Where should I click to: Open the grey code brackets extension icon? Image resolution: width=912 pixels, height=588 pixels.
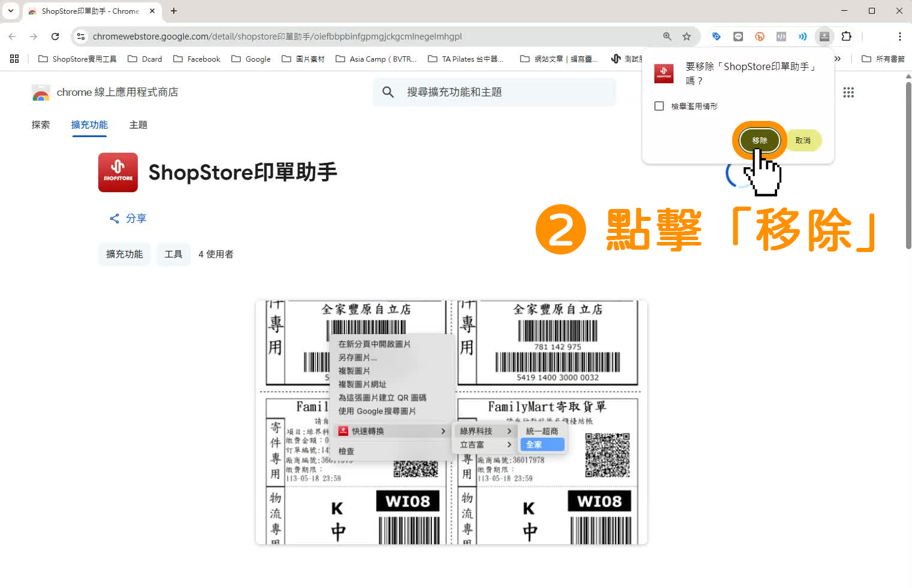(781, 37)
